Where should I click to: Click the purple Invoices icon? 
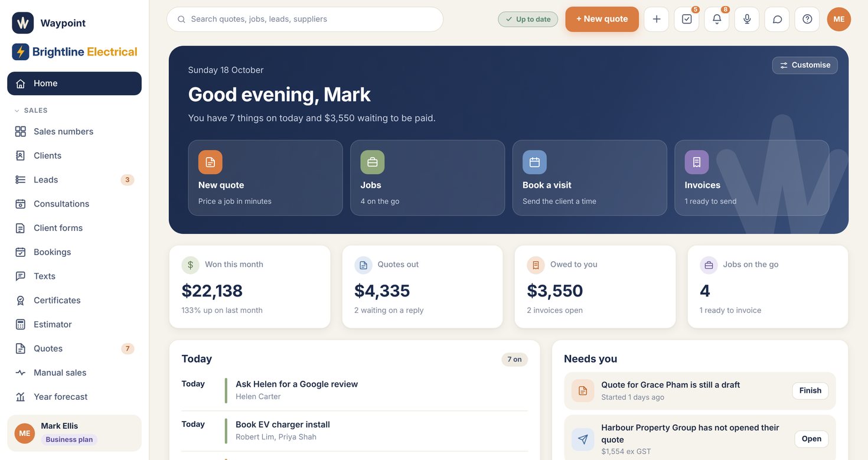[x=697, y=162]
